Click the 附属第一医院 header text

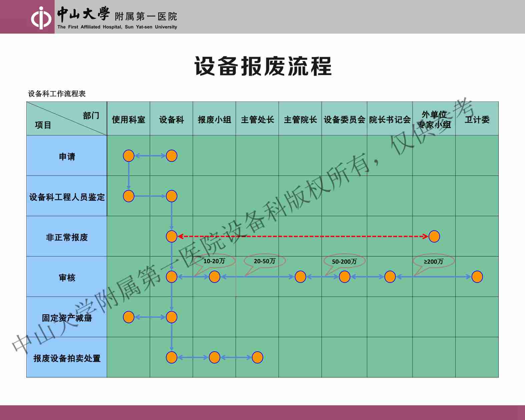[146, 16]
